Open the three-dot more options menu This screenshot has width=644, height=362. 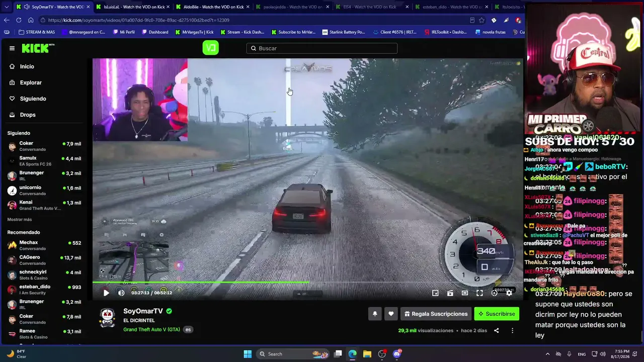click(512, 330)
